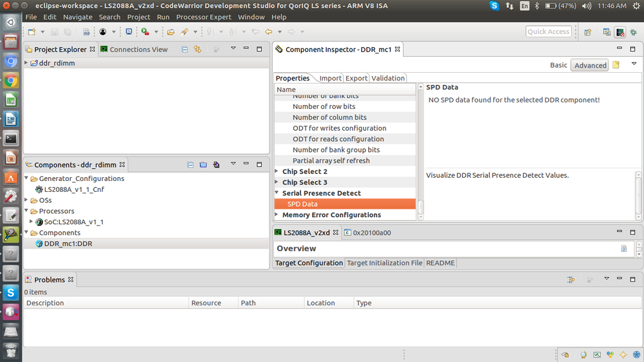Click the black round profile toolbar icon
644x362 pixels.
tap(102, 32)
